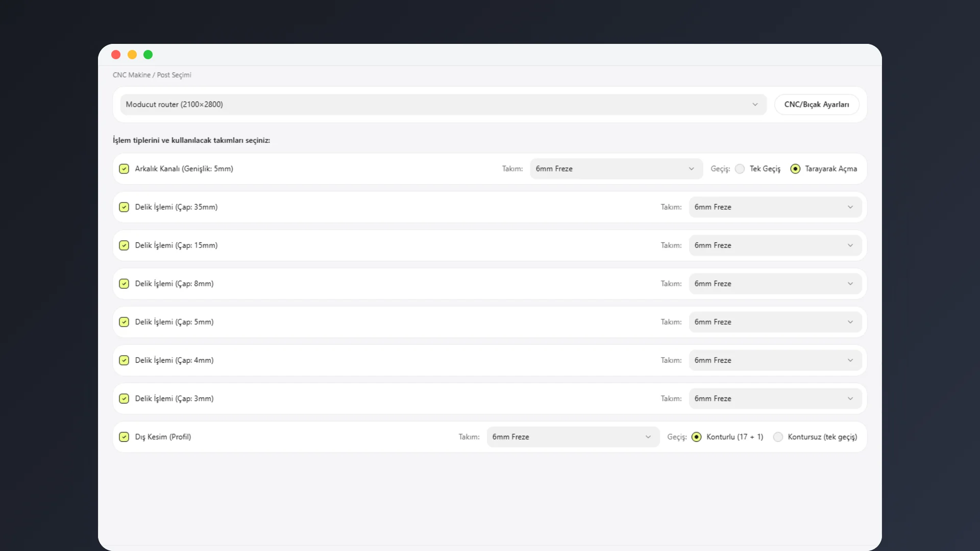
Task: Open the Takım dropdown for Dış Kesim
Action: 573,437
